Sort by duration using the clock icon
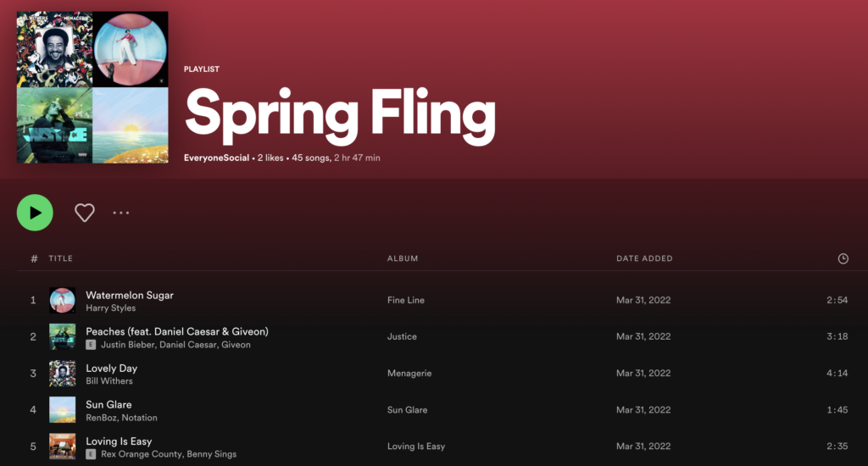868x466 pixels. point(843,258)
